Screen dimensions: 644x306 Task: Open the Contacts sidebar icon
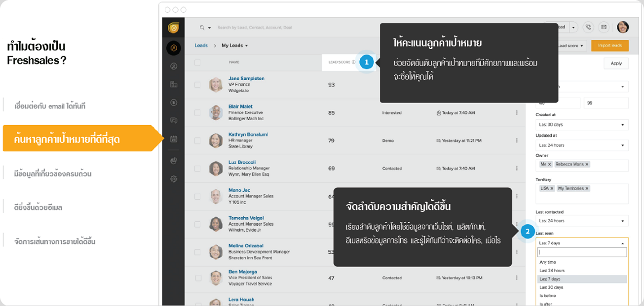(x=173, y=66)
